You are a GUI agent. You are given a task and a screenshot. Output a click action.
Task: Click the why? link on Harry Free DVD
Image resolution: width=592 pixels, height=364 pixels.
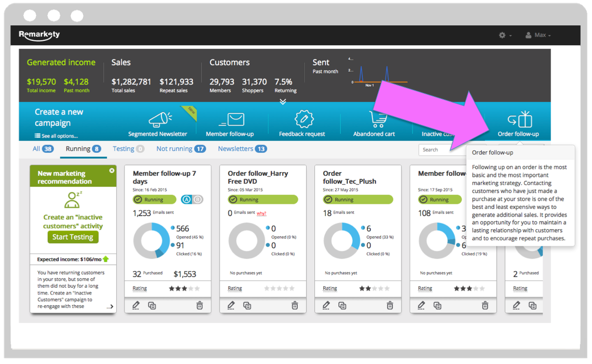(261, 214)
